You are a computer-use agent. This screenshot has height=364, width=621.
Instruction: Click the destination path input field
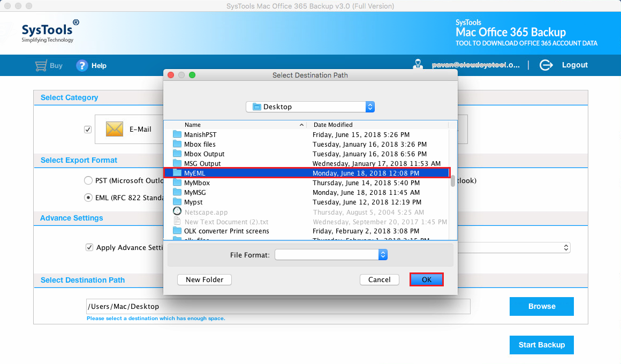(278, 306)
